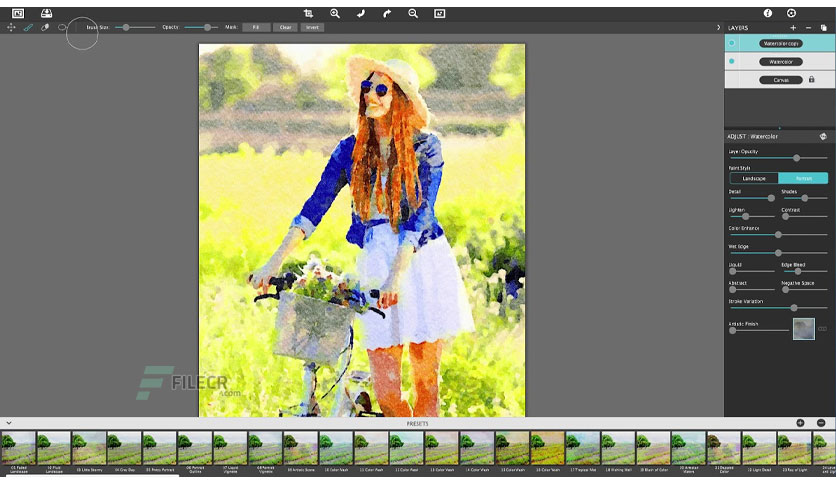
Task: Click the brush Opacity slider
Action: [201, 27]
